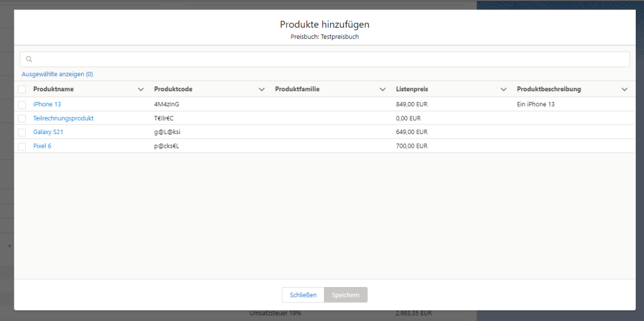Tick the Teilrechnungsprodukt checkbox

(22, 118)
